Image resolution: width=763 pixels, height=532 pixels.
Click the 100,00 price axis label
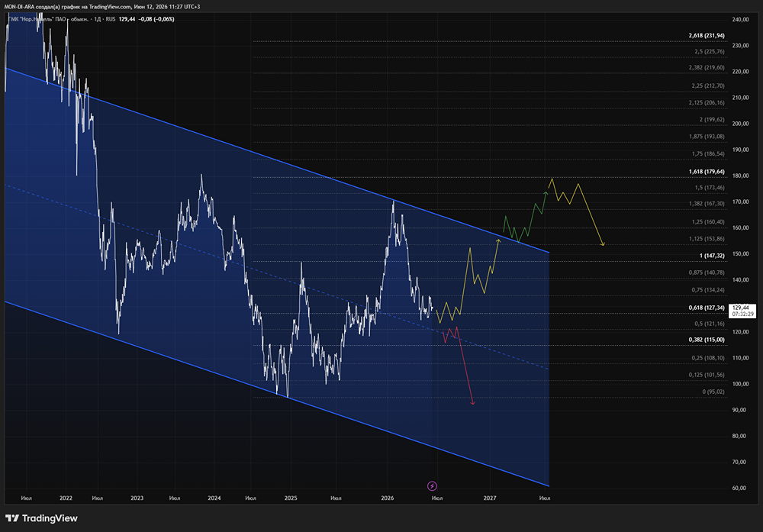click(740, 384)
